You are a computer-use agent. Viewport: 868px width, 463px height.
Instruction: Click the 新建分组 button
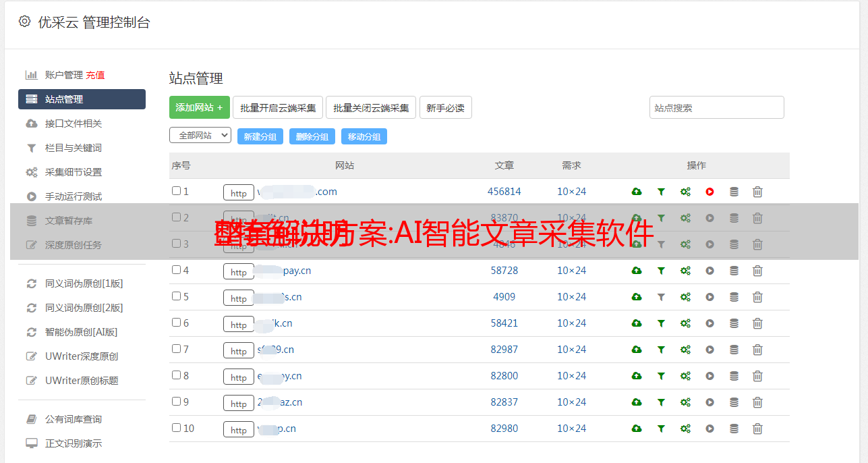point(260,136)
